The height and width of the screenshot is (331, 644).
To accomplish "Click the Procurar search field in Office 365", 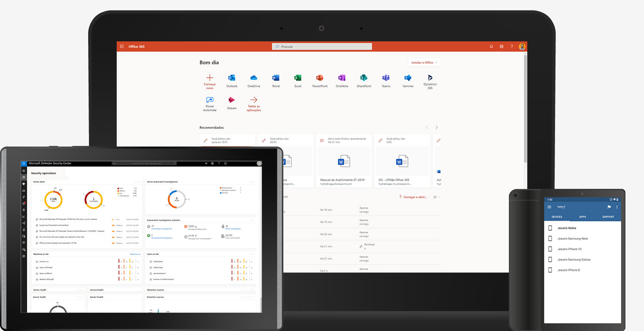I will tap(322, 47).
